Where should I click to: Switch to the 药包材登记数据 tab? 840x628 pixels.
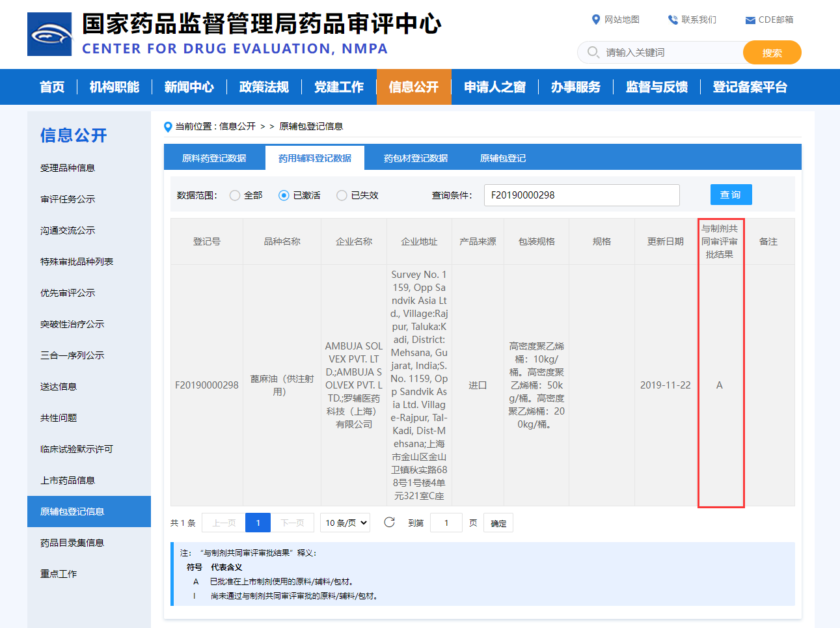[x=414, y=157]
